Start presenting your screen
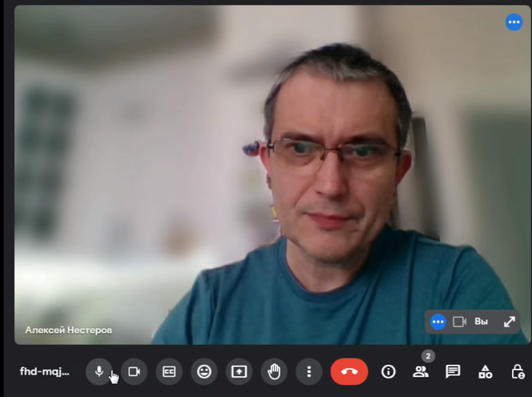The height and width of the screenshot is (397, 532). click(239, 371)
